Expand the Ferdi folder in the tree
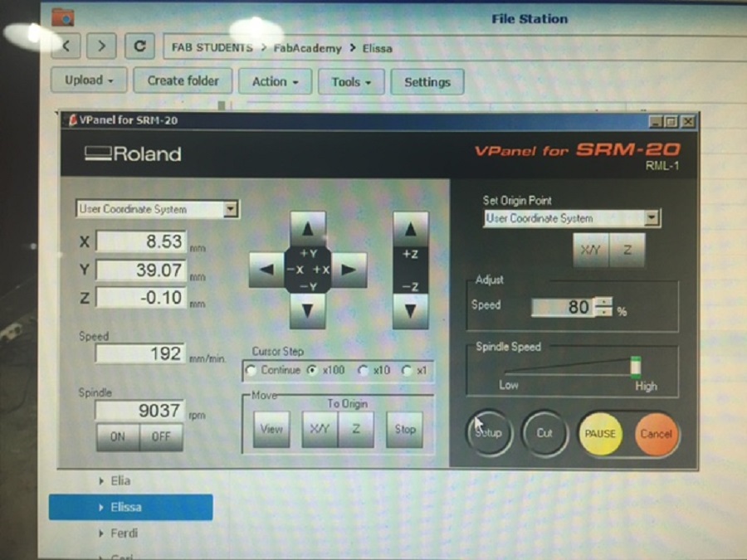Viewport: 747px width, 560px height. (x=101, y=533)
